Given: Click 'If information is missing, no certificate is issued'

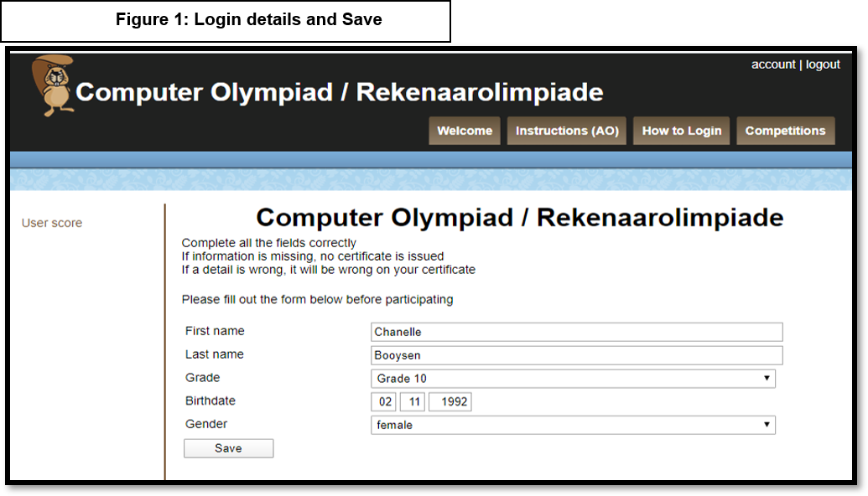Looking at the screenshot, I should (313, 256).
